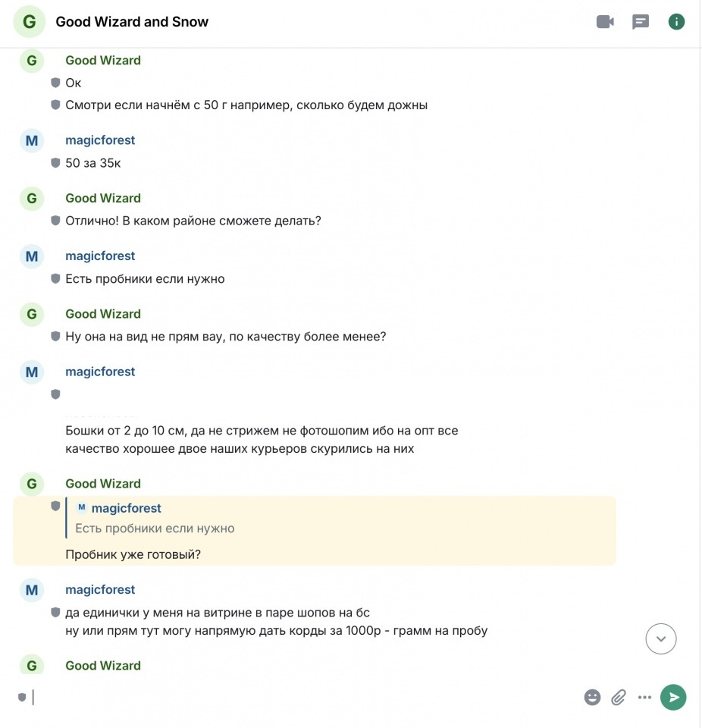This screenshot has height=728, width=702.
Task: Open the room avatar 'G' in header
Action: [30, 22]
